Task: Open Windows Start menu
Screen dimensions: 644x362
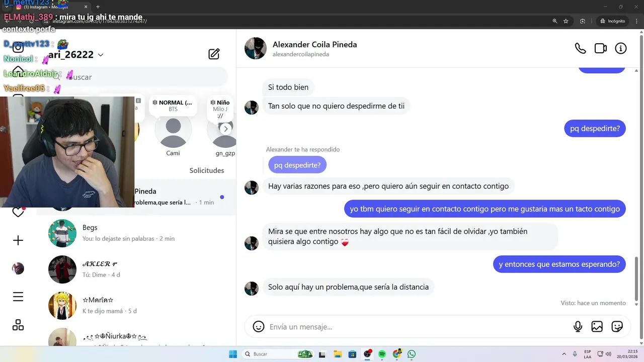Action: pos(233,354)
